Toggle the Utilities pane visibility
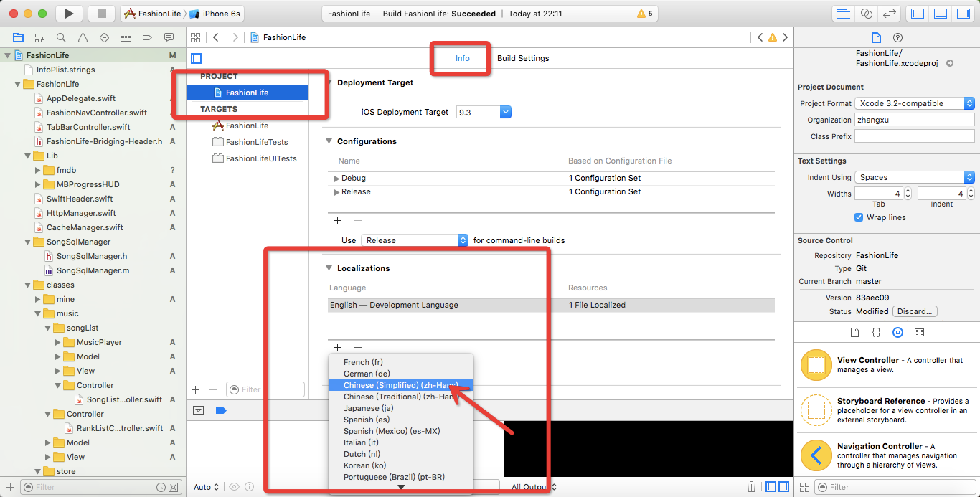This screenshot has height=497, width=980. click(963, 14)
